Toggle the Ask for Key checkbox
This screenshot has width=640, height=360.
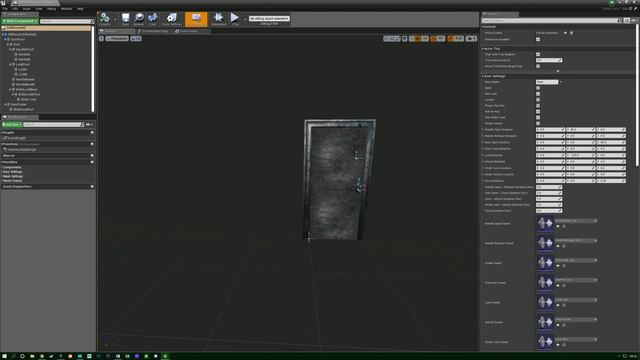538,111
